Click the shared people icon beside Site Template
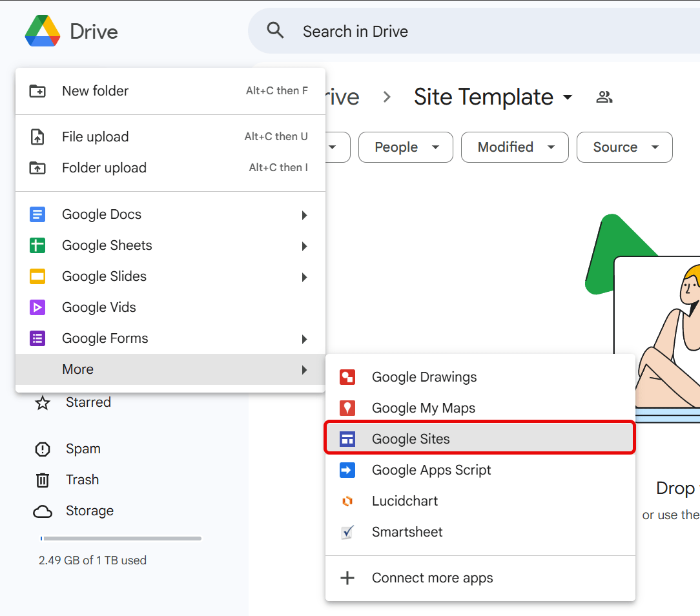700x616 pixels. pyautogui.click(x=604, y=97)
